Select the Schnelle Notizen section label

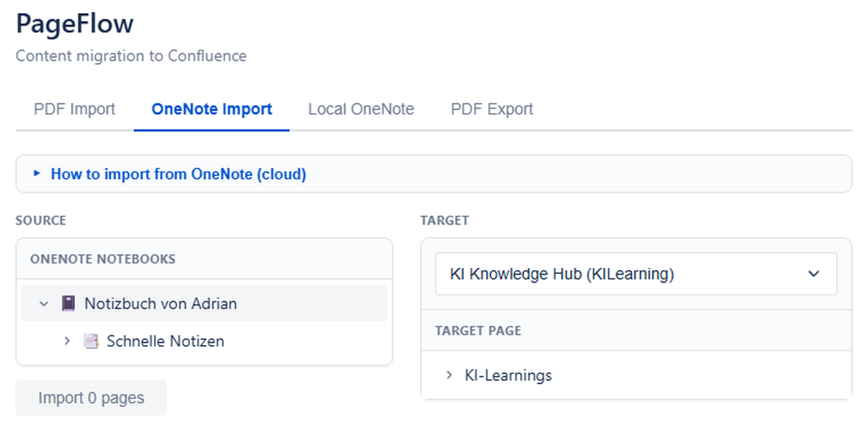[165, 341]
